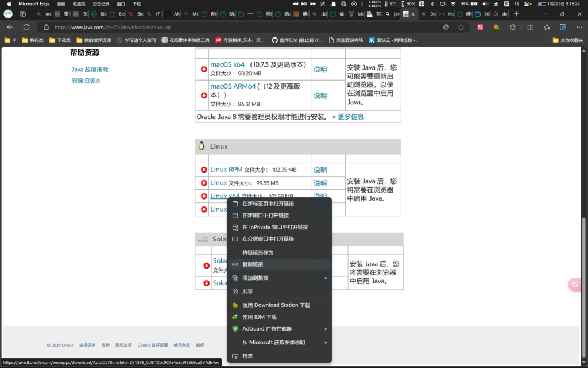Viewport: 588px width, 368px height.
Task: Click the browser back arrow button
Action: 10,27
